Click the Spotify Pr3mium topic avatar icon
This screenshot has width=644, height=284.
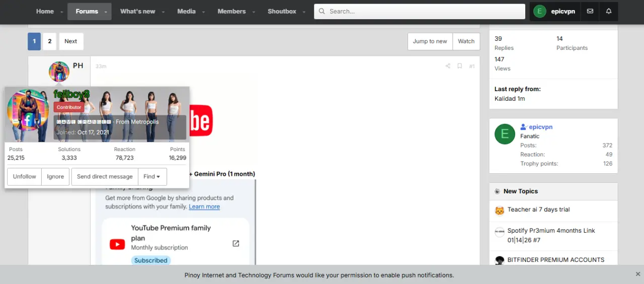(x=500, y=232)
